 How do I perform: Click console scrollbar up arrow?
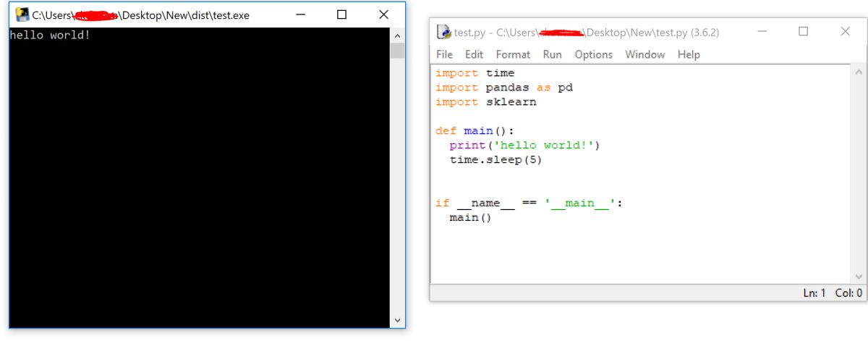397,35
